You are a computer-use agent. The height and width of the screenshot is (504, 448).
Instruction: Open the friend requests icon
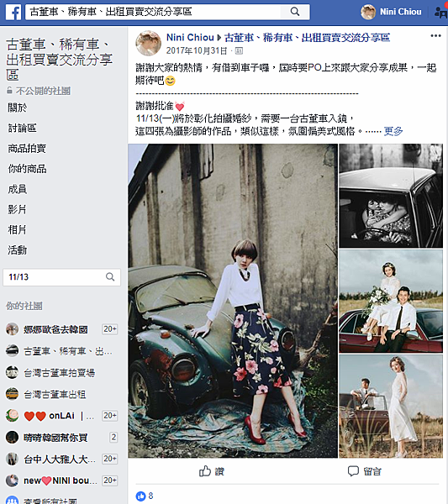(440, 12)
